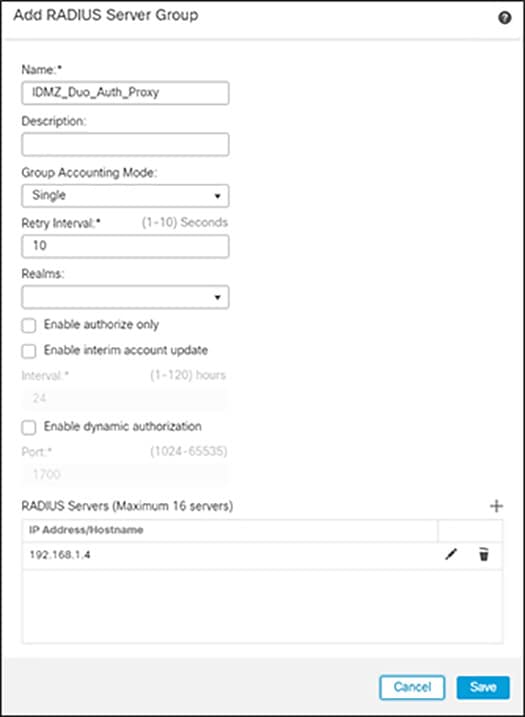Focus the Description text box
The image size is (525, 717).
tap(125, 144)
